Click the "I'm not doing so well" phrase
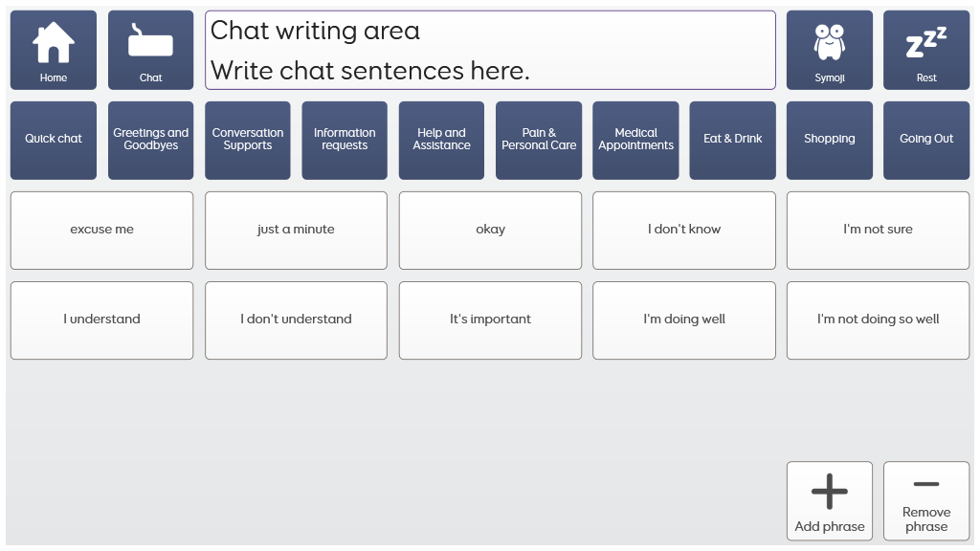The height and width of the screenshot is (551, 980). pos(878,320)
